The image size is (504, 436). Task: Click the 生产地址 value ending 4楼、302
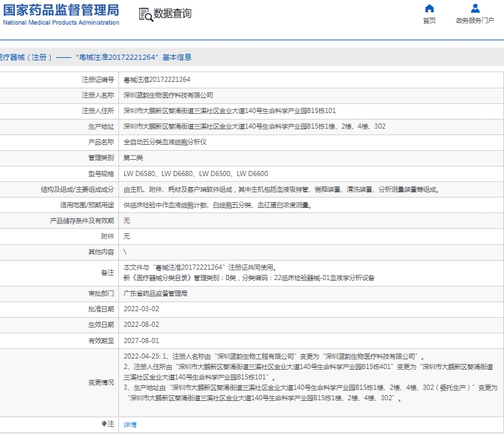pyautogui.click(x=254, y=127)
